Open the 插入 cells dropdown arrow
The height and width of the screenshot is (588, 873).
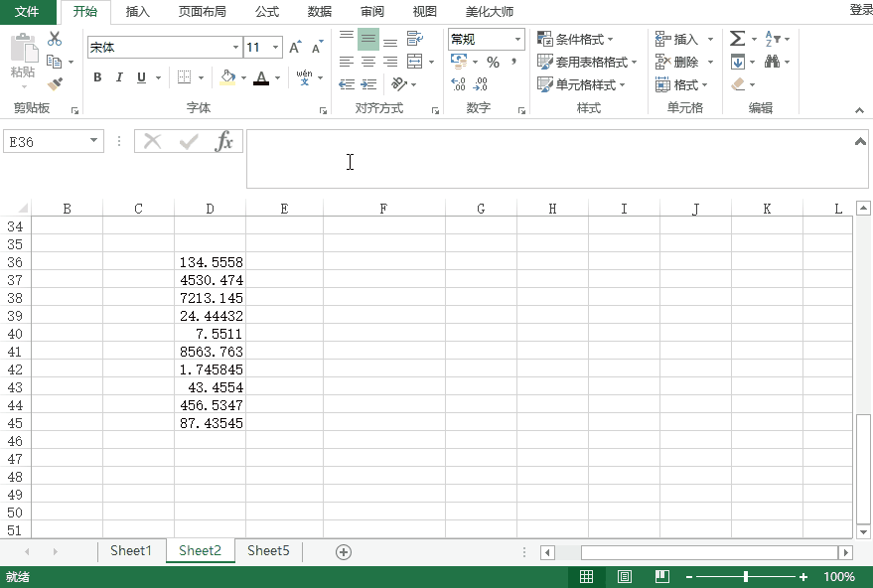coord(710,39)
